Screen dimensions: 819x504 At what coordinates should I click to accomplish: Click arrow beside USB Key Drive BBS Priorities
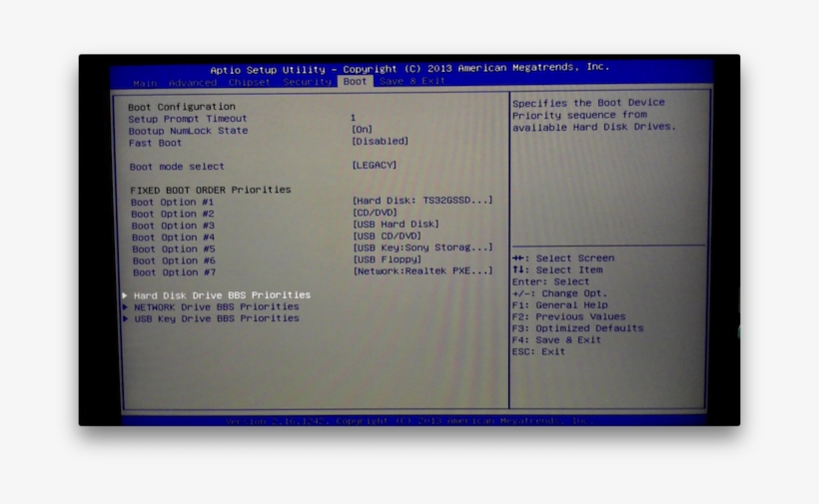pyautogui.click(x=126, y=318)
